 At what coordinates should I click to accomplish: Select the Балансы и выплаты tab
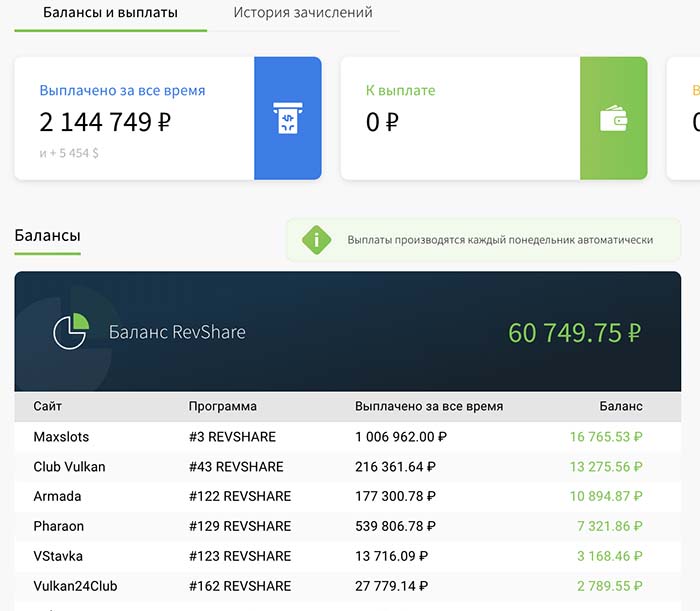[x=110, y=13]
